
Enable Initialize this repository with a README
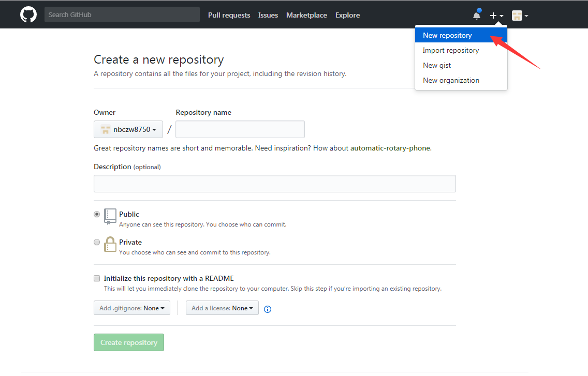coord(97,278)
